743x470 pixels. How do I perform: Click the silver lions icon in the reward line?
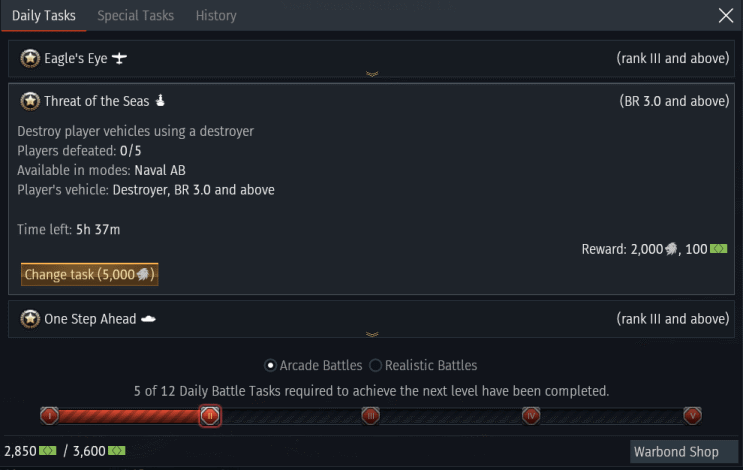click(x=672, y=249)
